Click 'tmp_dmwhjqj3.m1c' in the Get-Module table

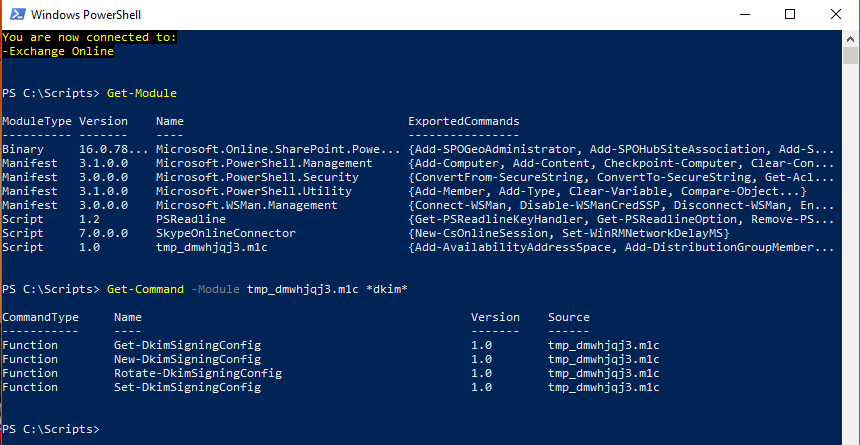[212, 247]
